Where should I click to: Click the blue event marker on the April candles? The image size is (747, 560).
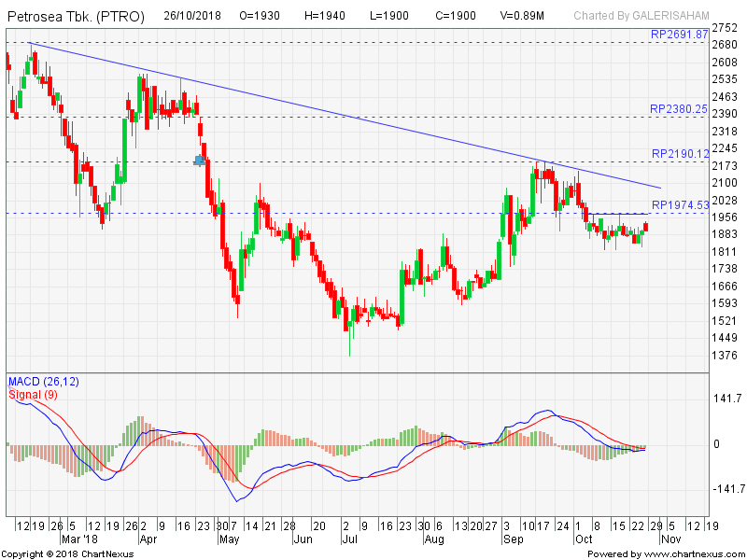(x=199, y=161)
